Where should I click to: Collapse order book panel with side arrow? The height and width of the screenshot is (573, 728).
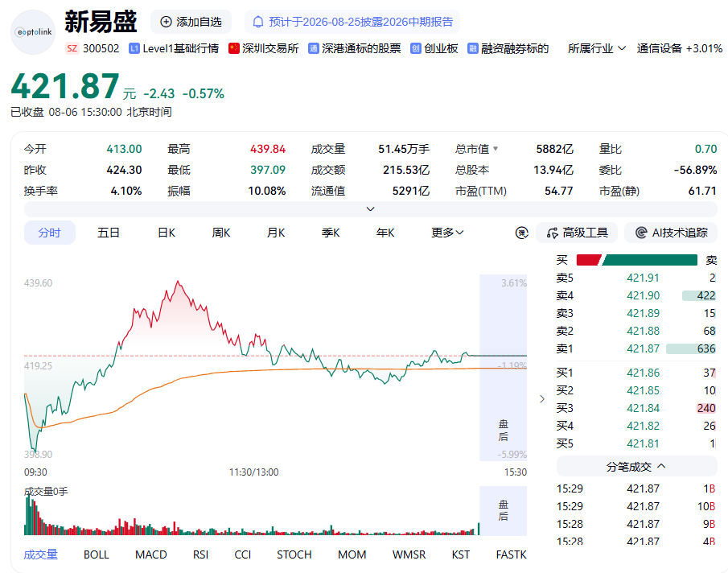(x=542, y=399)
